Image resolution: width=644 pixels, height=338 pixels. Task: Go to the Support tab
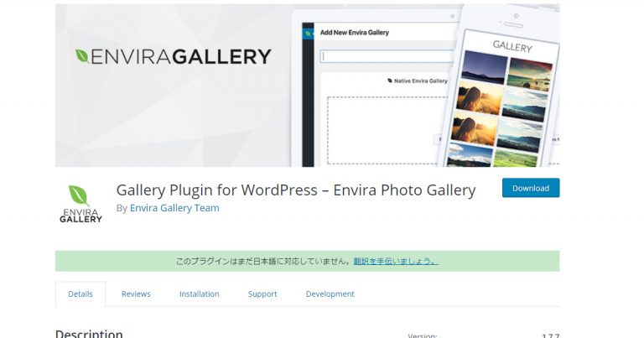(x=262, y=294)
